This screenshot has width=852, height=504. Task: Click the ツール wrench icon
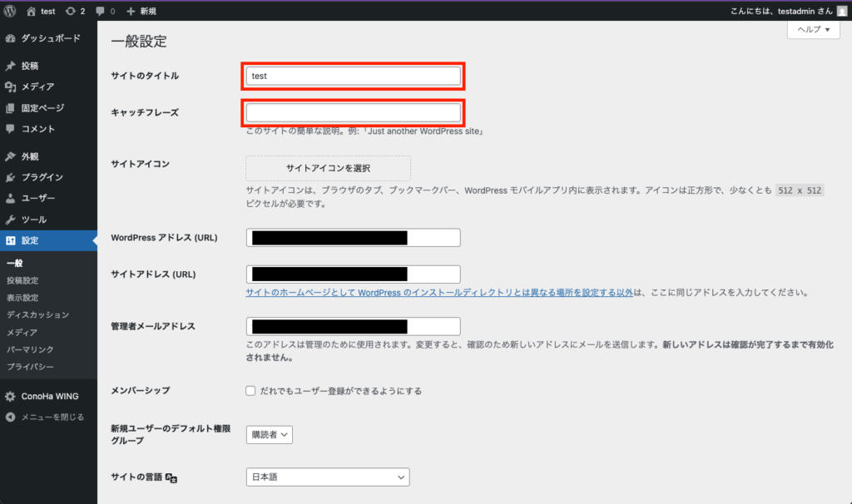[10, 220]
